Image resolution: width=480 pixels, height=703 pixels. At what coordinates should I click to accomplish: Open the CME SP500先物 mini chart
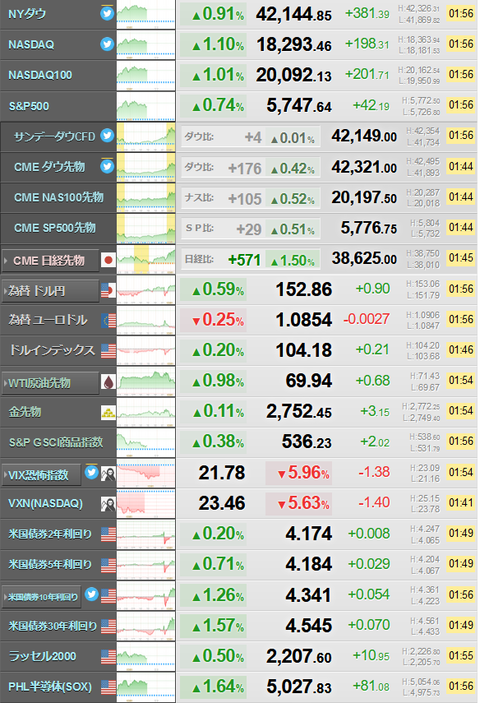(x=146, y=228)
